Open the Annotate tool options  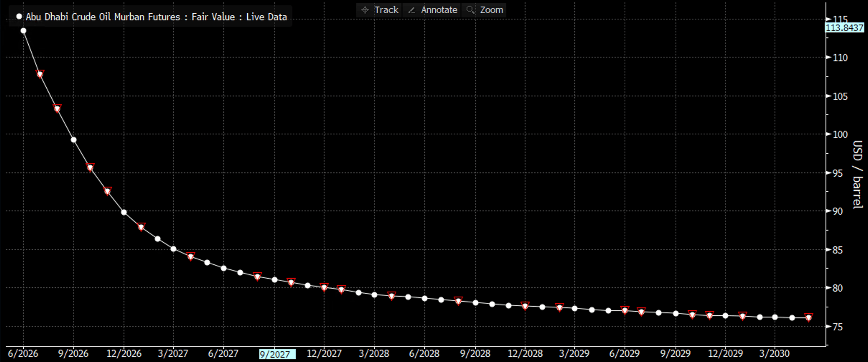click(439, 10)
